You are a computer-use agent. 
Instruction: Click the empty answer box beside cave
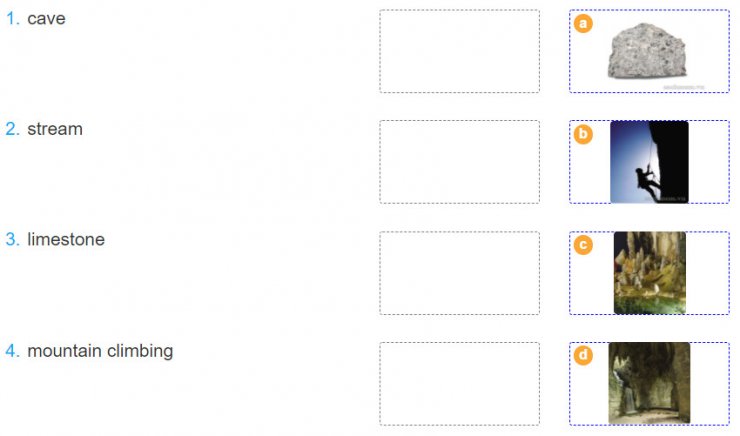coord(459,51)
